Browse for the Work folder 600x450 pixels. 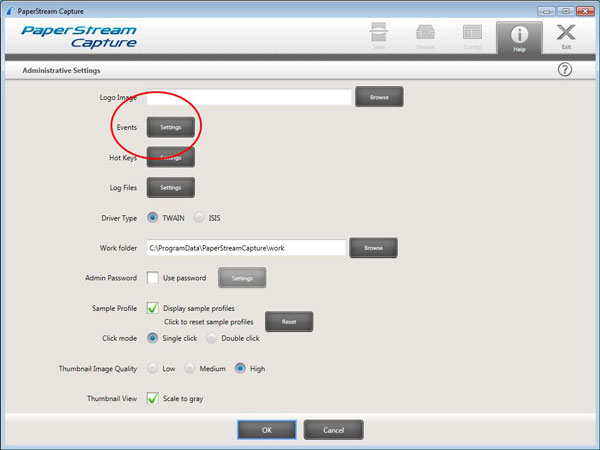coord(373,248)
